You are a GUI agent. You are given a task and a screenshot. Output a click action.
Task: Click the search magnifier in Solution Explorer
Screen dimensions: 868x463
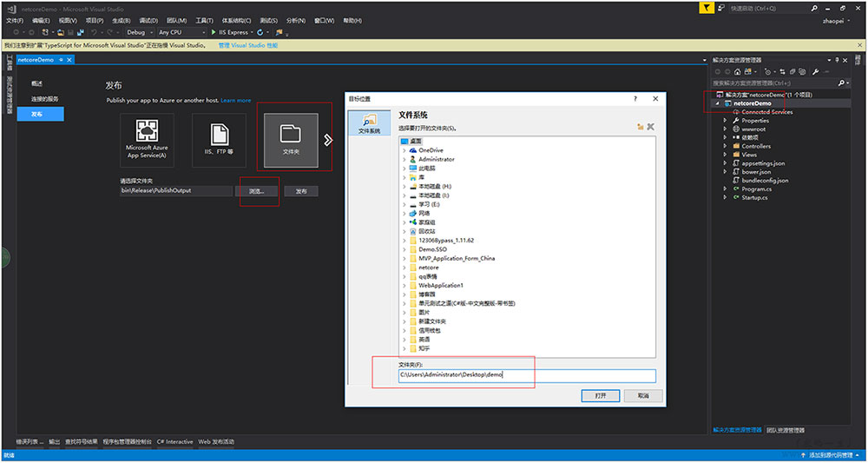click(842, 83)
